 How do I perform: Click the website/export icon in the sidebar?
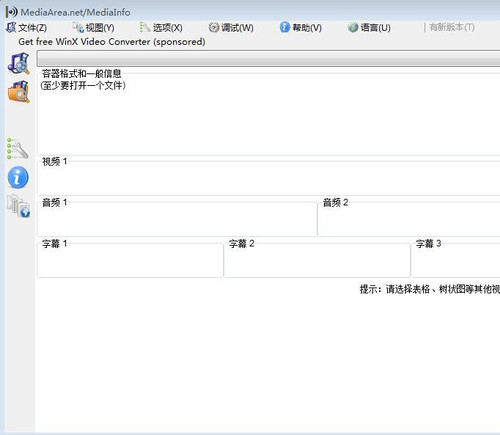(19, 206)
